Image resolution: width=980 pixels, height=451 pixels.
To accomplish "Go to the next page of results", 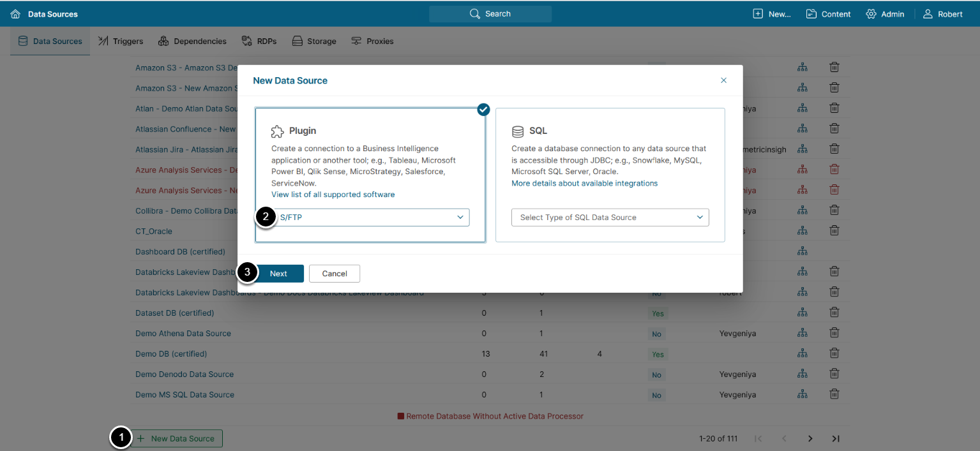I will point(810,438).
